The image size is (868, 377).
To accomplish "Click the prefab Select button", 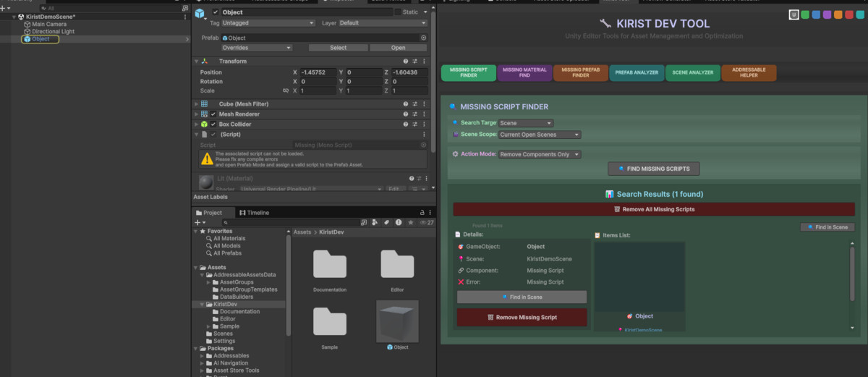I will coord(338,48).
